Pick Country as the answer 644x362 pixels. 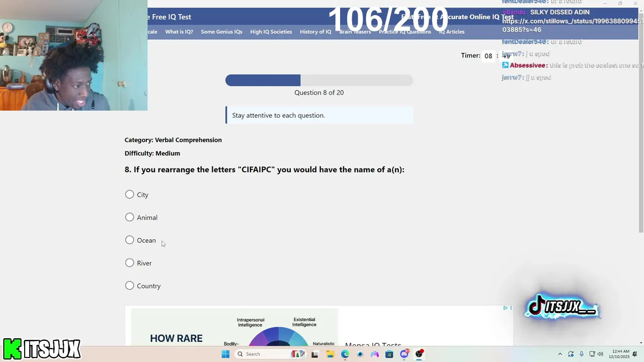point(129,286)
